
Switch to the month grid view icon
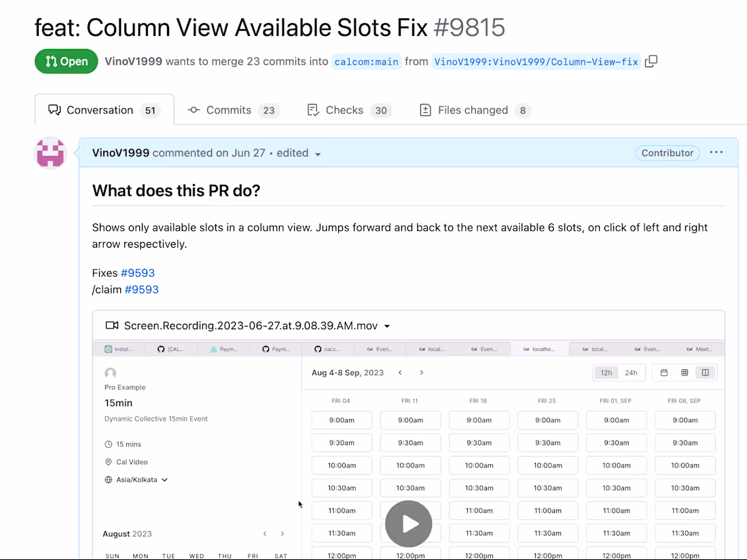click(685, 373)
